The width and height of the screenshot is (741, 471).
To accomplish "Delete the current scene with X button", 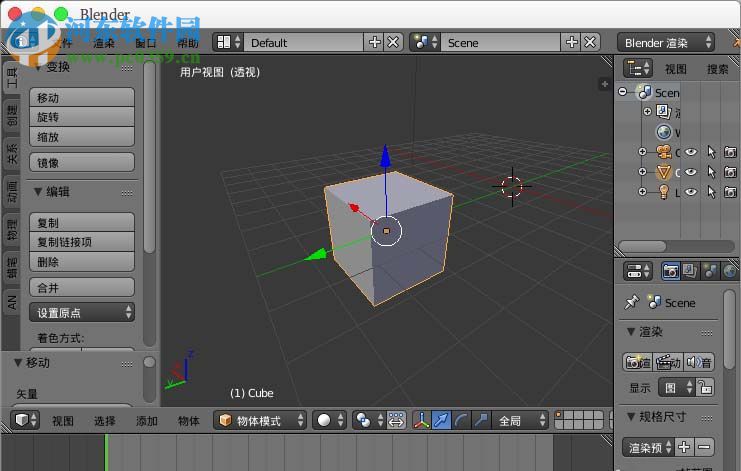I will coord(590,43).
